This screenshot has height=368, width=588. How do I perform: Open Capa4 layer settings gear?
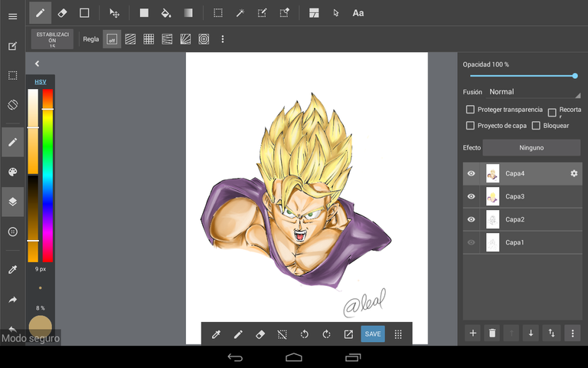point(573,173)
